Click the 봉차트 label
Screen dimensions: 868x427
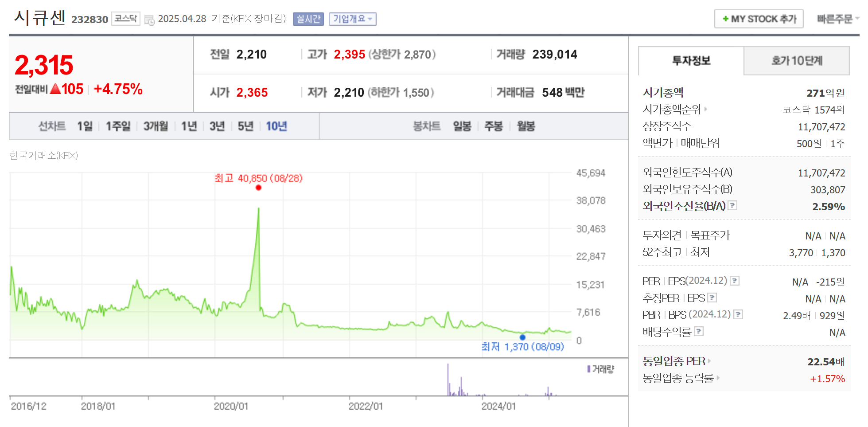coord(427,126)
